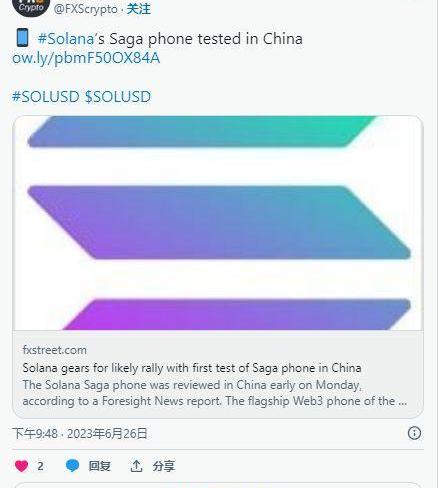Open the $SOLUSD cashtag
Screen dimensions: 438x488
pyautogui.click(x=118, y=97)
